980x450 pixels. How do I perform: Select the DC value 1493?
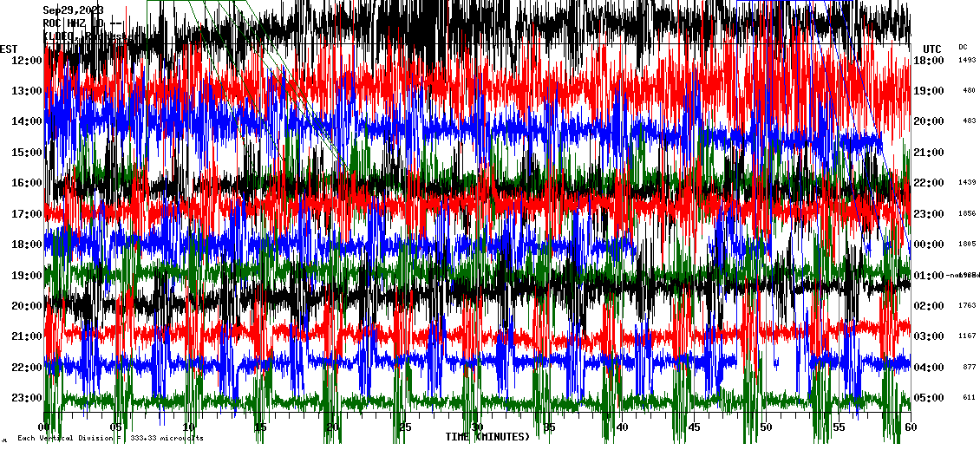[x=967, y=61]
